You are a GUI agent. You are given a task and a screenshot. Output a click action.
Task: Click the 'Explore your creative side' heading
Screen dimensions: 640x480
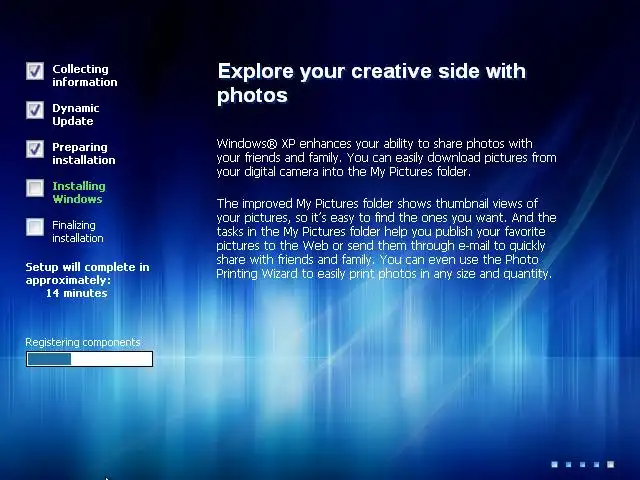371,83
